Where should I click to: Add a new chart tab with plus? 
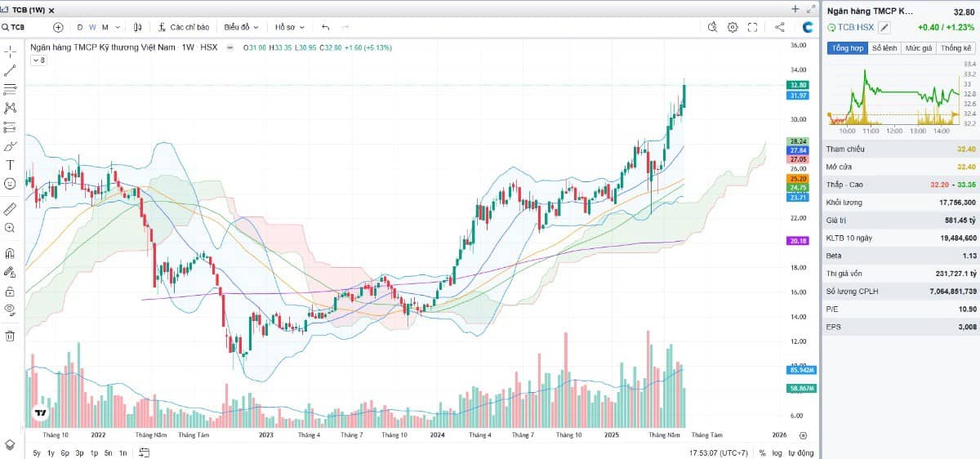click(x=795, y=9)
